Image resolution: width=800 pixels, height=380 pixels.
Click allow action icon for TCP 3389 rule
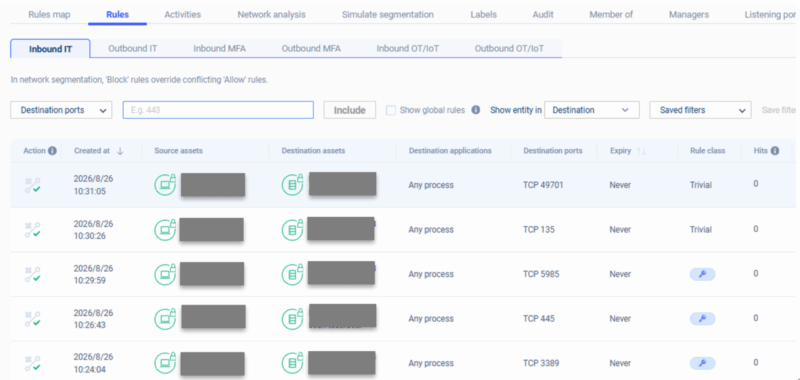tap(33, 363)
